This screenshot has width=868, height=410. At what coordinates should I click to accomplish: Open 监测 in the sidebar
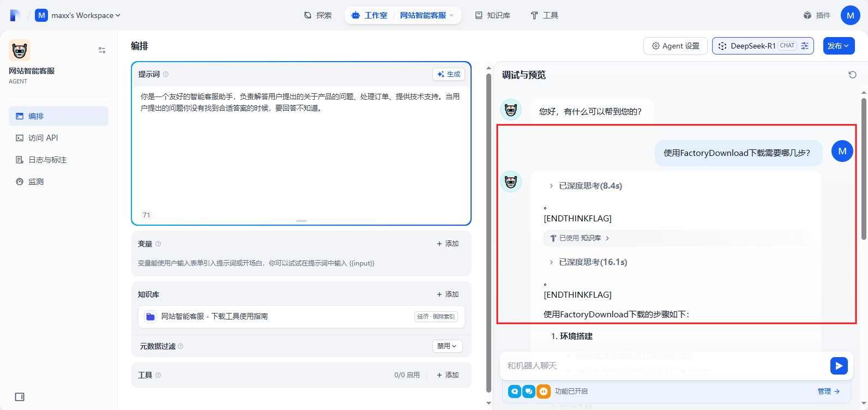58,182
